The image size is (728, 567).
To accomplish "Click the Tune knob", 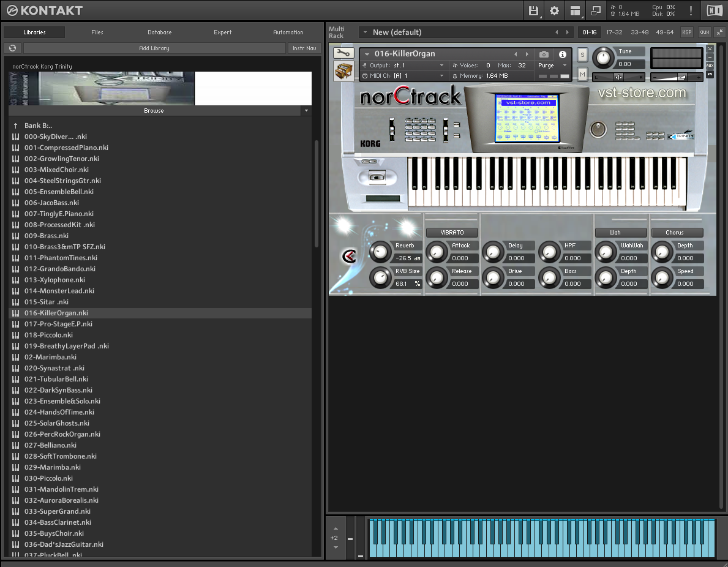I will (x=602, y=58).
